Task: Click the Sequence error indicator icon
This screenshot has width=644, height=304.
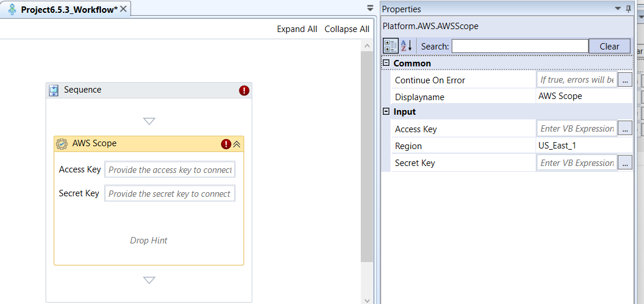Action: click(x=244, y=90)
